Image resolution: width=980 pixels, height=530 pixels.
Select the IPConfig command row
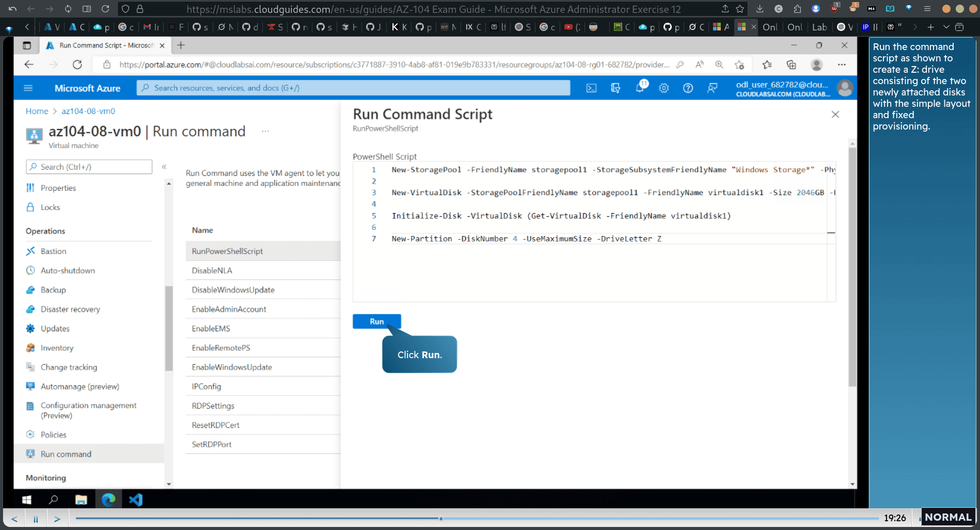263,386
